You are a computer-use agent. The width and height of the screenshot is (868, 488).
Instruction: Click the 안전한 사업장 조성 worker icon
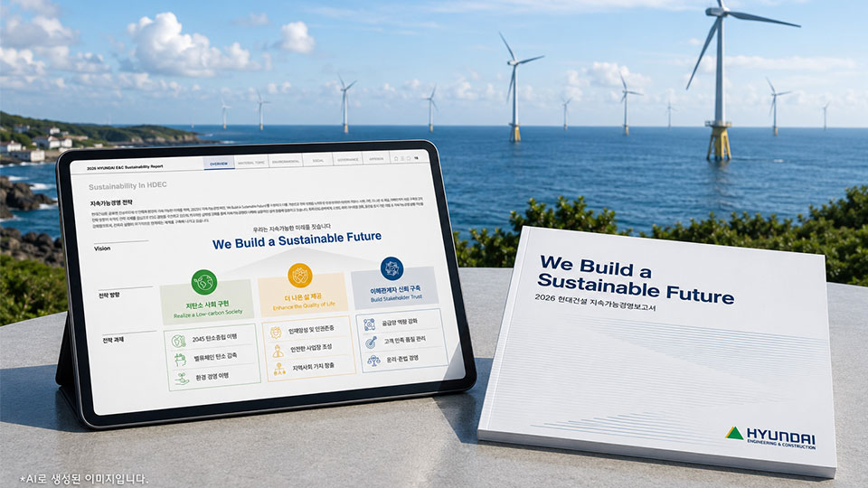click(278, 351)
